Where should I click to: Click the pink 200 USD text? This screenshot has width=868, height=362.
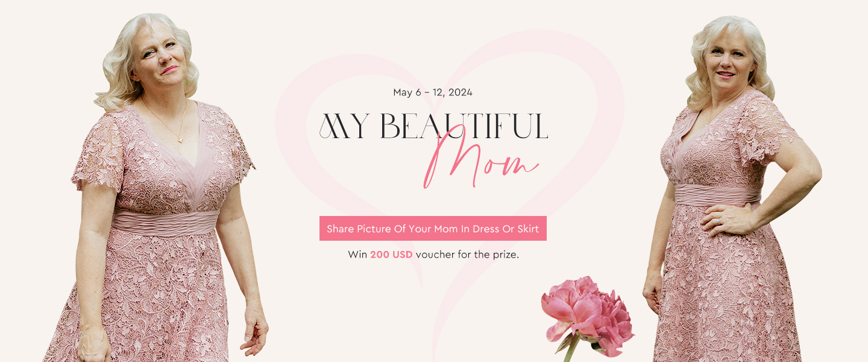[391, 255]
